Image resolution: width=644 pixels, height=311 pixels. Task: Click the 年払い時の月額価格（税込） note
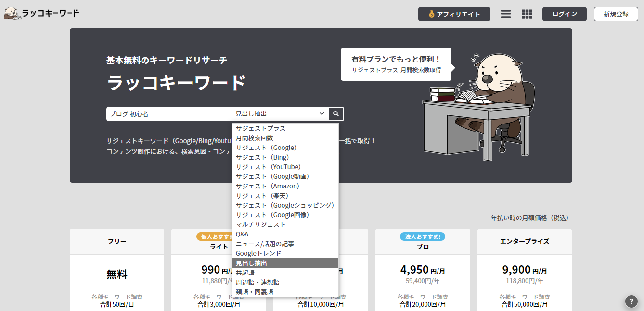point(531,218)
